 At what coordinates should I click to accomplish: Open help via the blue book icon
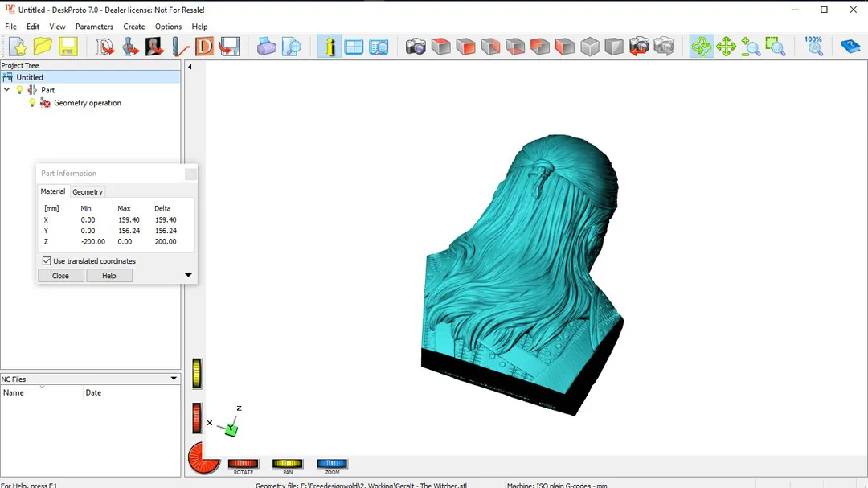click(x=850, y=47)
